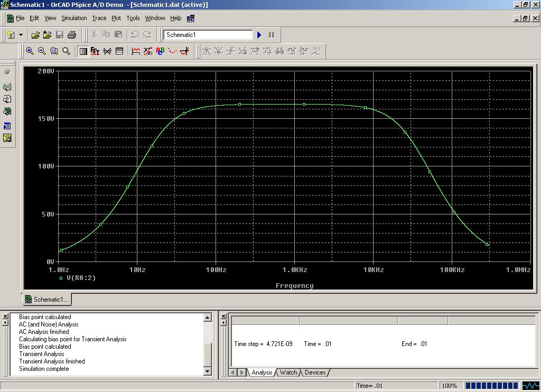
Task: Click 'Simulation complete' log line
Action: pos(44,369)
